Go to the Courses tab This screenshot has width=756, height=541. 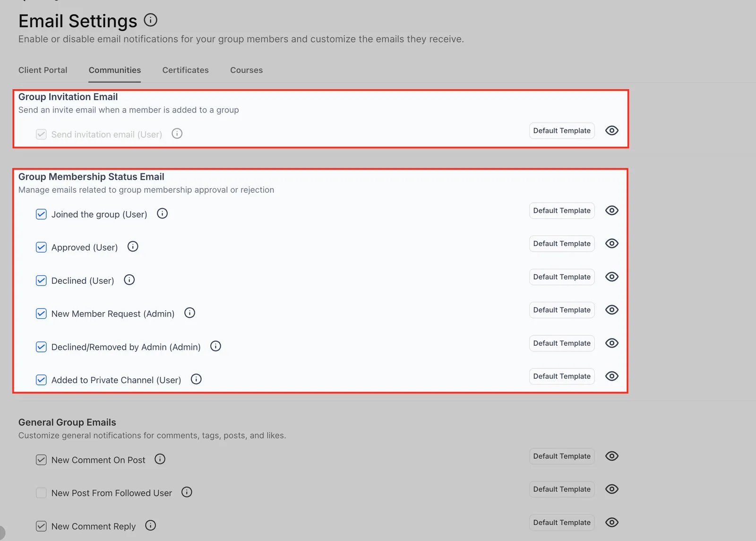[247, 70]
